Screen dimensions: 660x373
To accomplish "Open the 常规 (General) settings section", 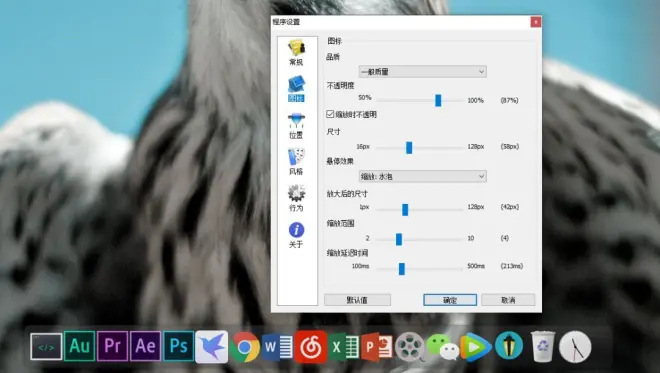I will (x=296, y=53).
